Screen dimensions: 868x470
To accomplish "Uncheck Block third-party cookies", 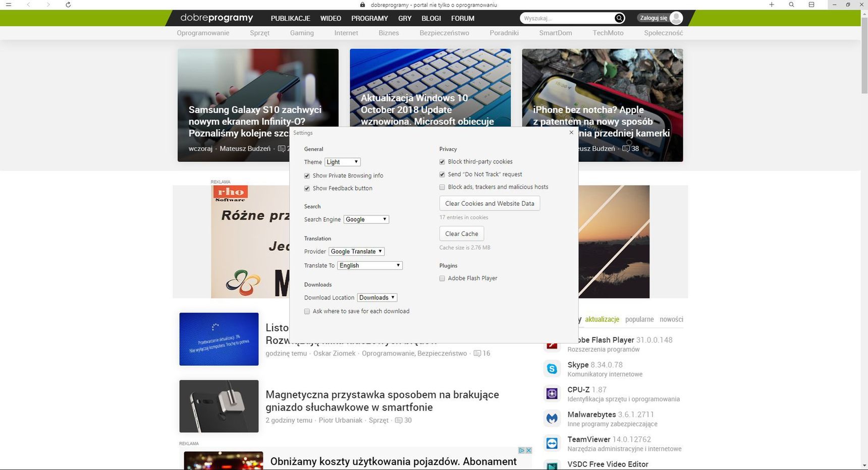I will click(x=442, y=162).
